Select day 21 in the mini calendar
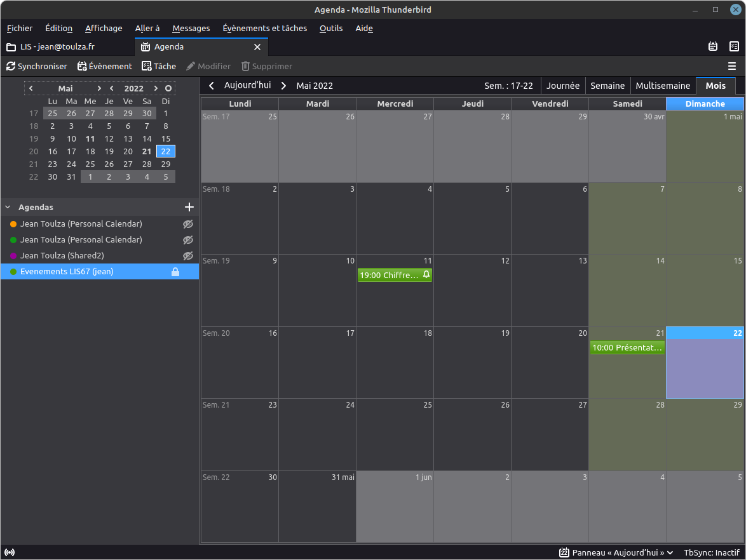This screenshot has height=560, width=746. click(x=147, y=152)
